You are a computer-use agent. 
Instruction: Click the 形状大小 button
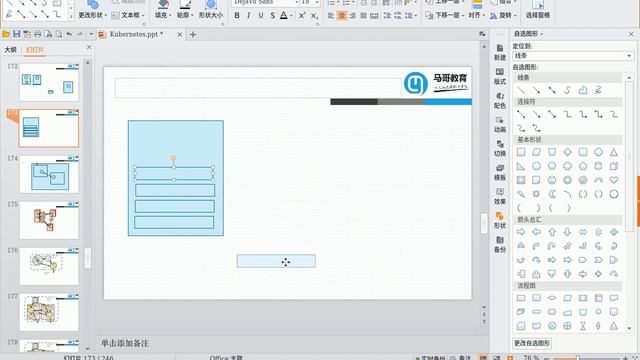(211, 10)
